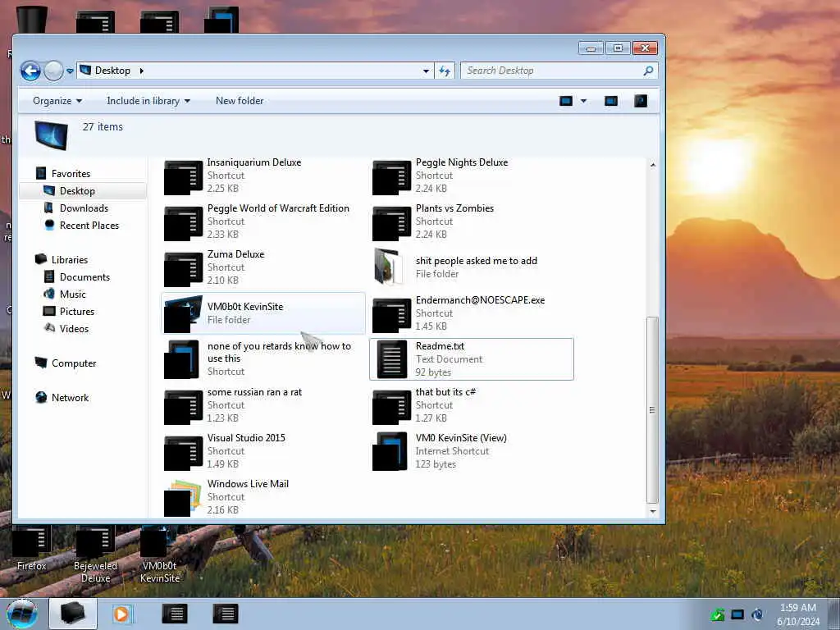
Task: Select the VM0 KevinSite (View) icon
Action: (x=391, y=452)
